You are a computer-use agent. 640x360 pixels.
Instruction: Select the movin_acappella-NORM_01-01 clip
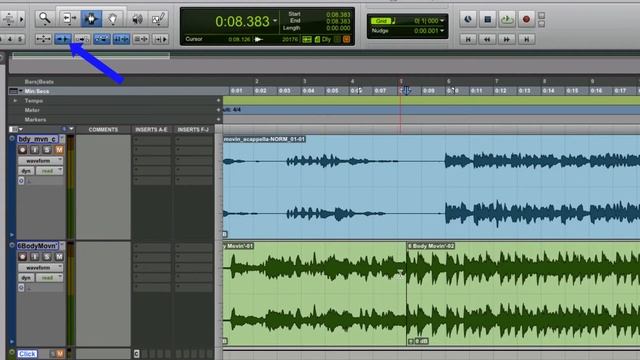(431, 187)
